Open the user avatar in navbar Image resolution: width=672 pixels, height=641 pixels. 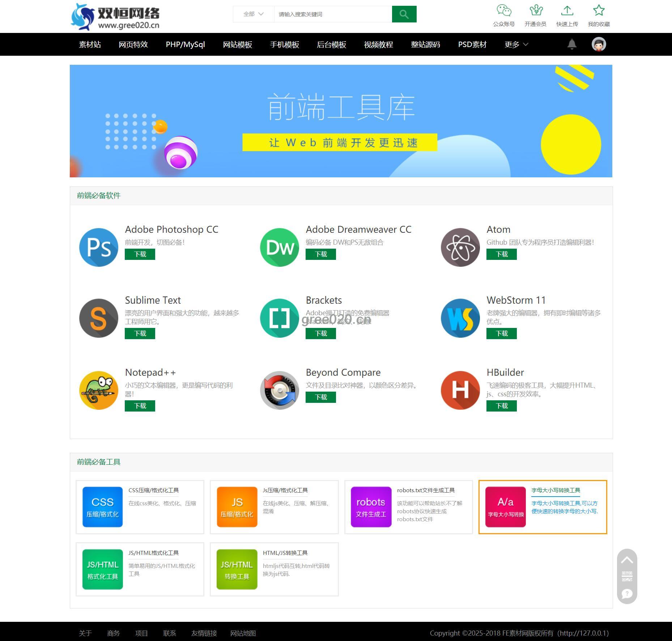(x=599, y=44)
